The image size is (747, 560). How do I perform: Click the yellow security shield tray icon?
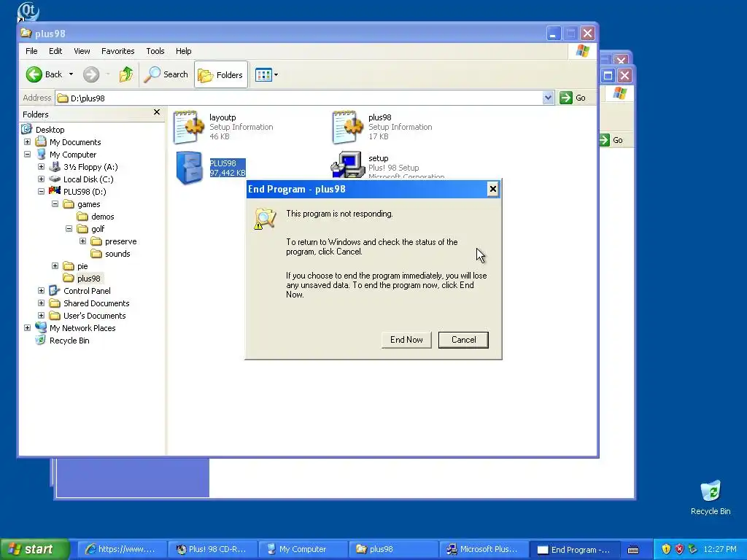(x=666, y=549)
